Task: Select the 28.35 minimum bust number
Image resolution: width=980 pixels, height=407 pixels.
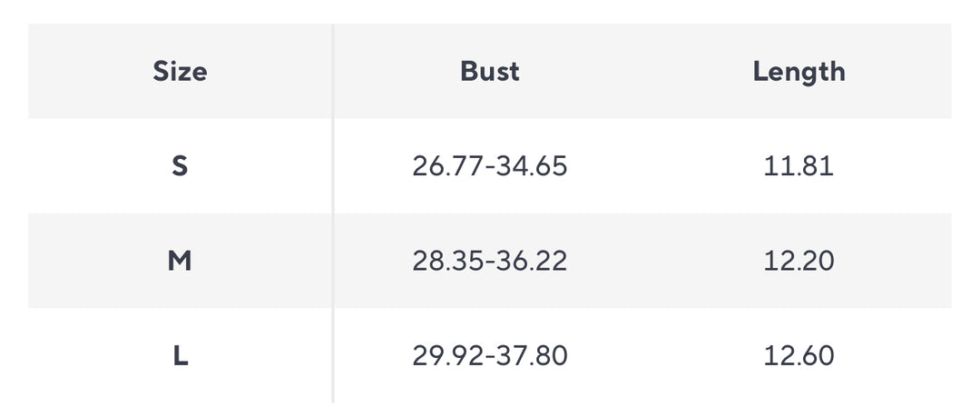Action: [448, 262]
